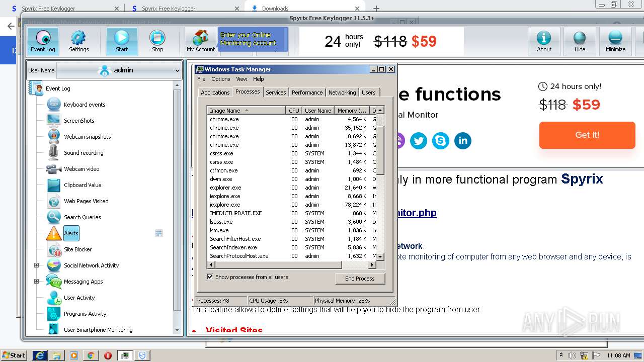This screenshot has width=644, height=362.
Task: Expand Messaging Apps node
Action: [x=36, y=282]
